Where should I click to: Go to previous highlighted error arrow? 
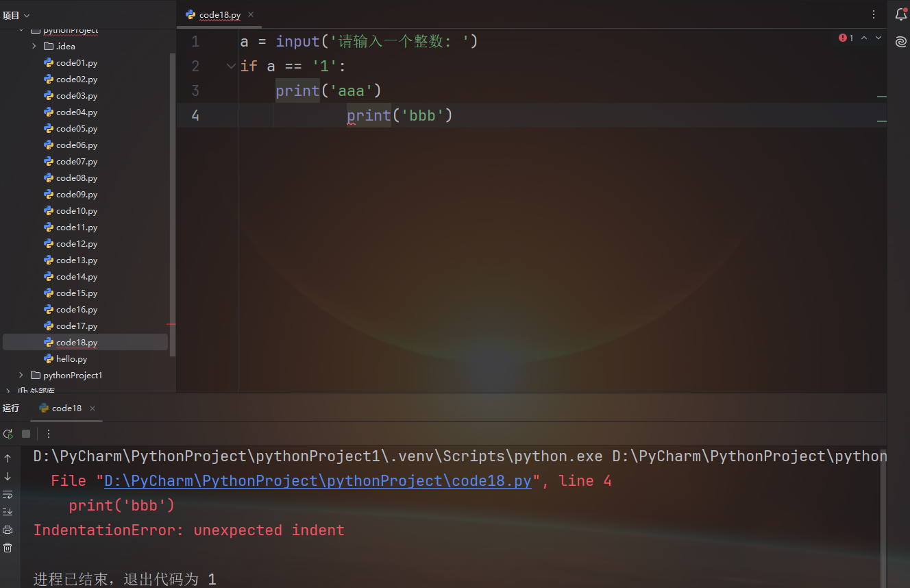pyautogui.click(x=864, y=38)
